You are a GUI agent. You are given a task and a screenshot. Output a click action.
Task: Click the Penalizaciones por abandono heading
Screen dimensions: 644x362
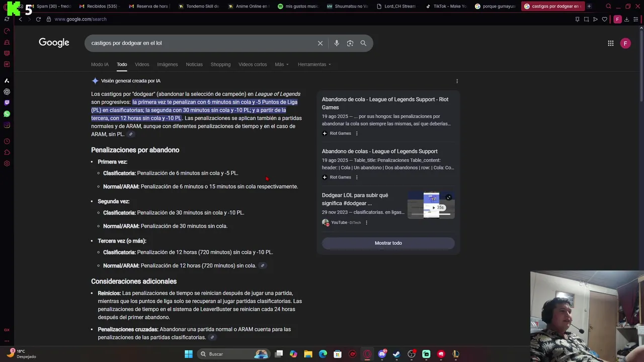135,150
